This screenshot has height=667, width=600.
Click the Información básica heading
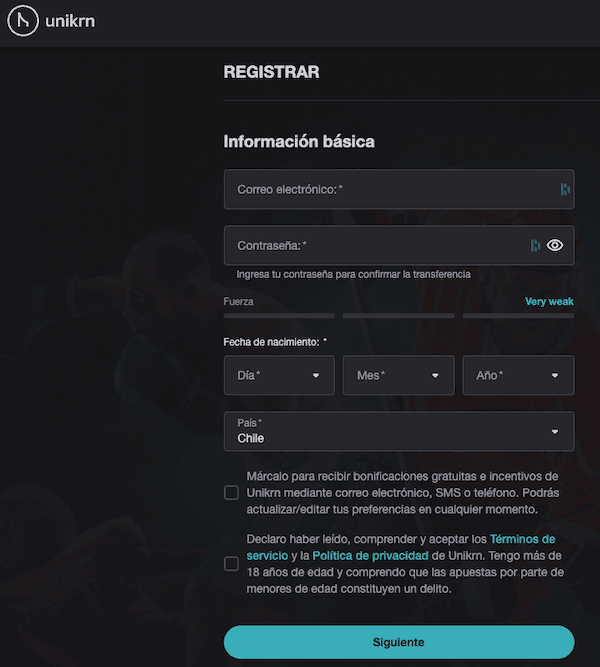tap(299, 141)
